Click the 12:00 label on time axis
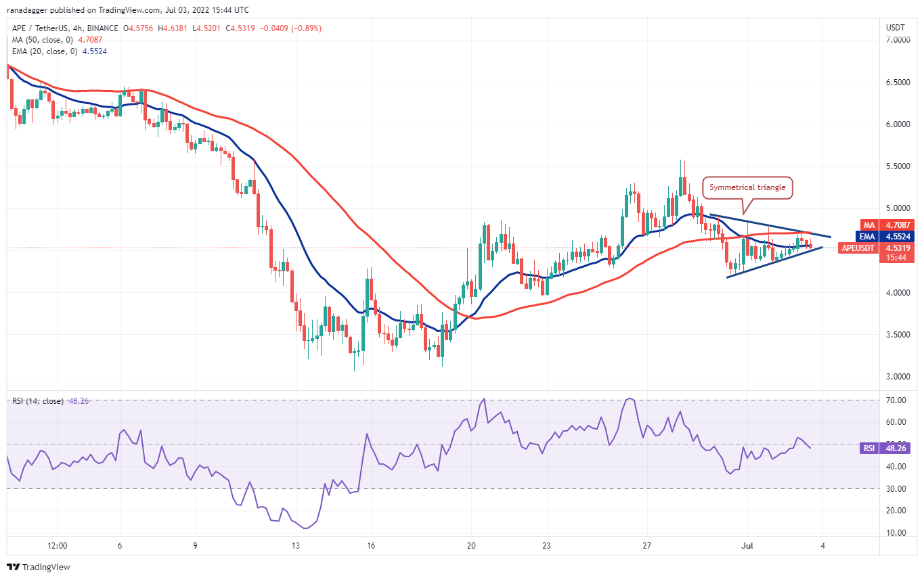Screen dimensions: 924x579 58,544
